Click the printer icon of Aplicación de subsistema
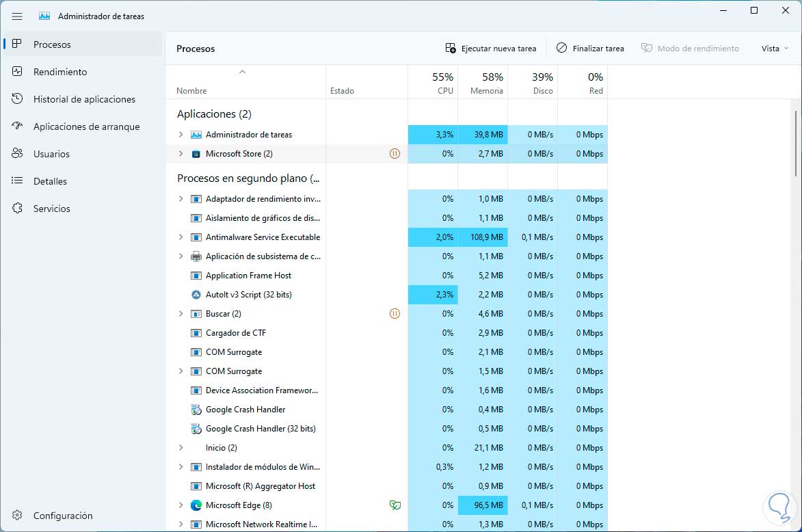The image size is (802, 532). tap(196, 256)
